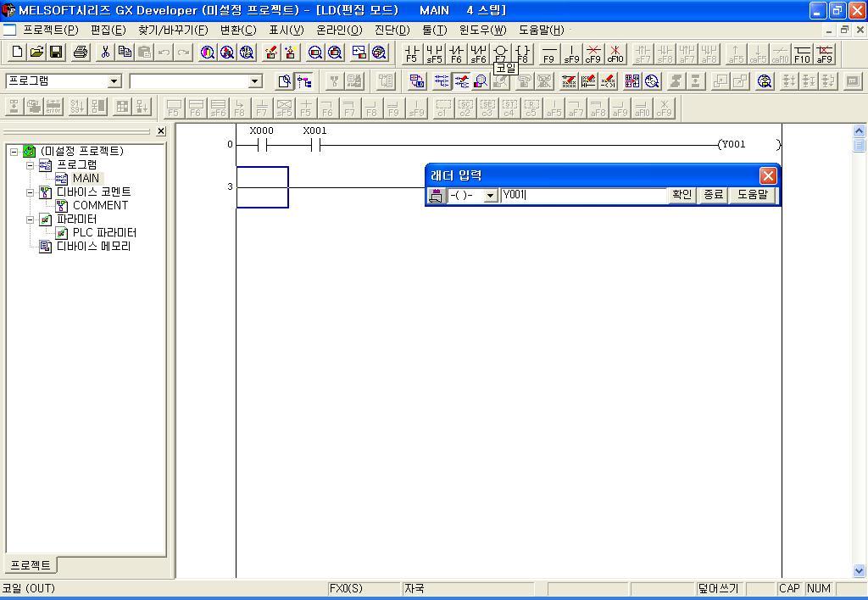Click the ABC/123 character string search icon
The width and height of the screenshot is (868, 600).
pos(247,53)
